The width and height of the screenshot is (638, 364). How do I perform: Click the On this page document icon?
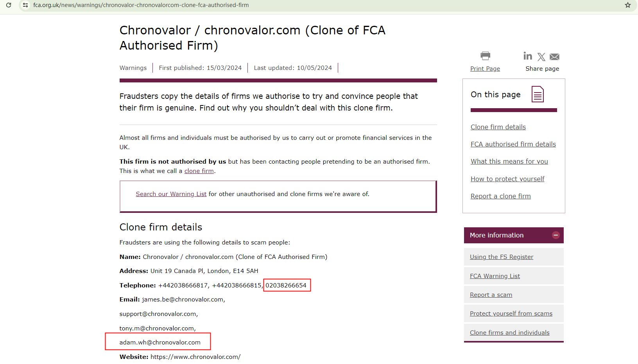pyautogui.click(x=538, y=94)
